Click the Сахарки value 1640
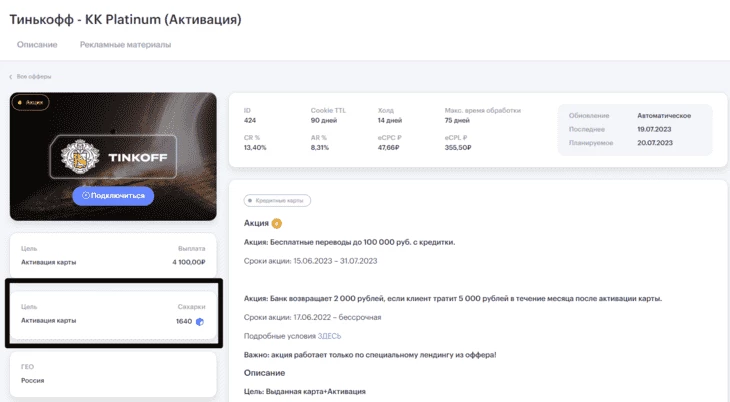The image size is (730, 402). click(184, 321)
